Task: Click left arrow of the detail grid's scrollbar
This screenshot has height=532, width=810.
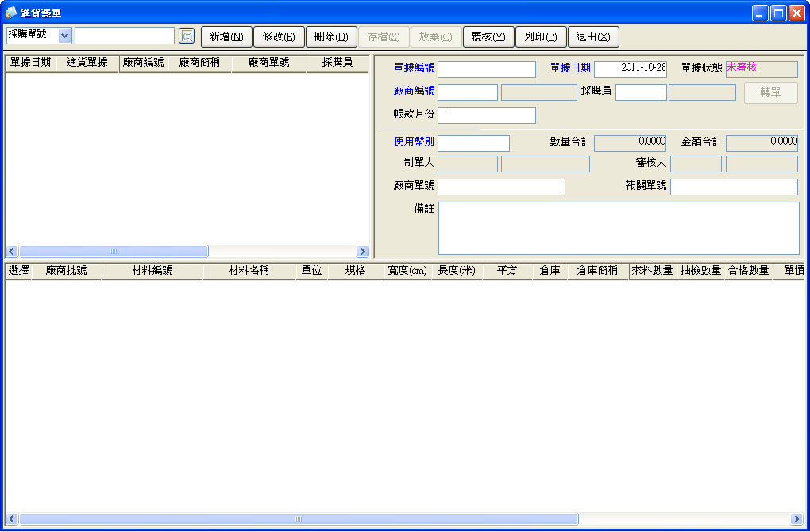Action: 12,519
